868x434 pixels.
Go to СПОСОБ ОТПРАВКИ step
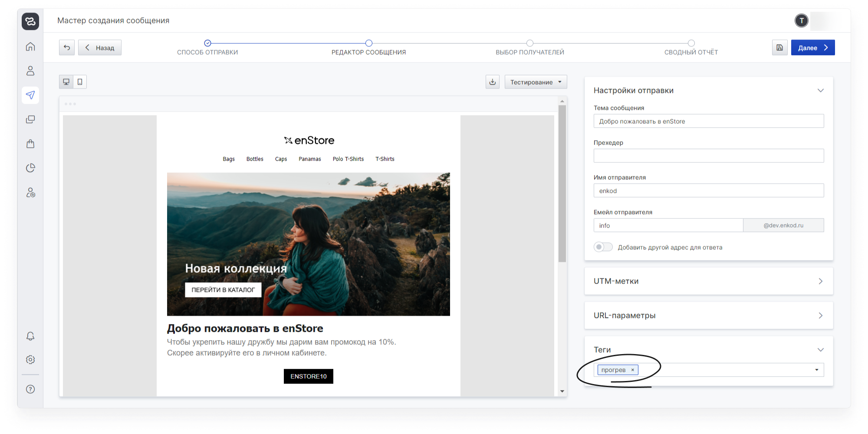207,47
